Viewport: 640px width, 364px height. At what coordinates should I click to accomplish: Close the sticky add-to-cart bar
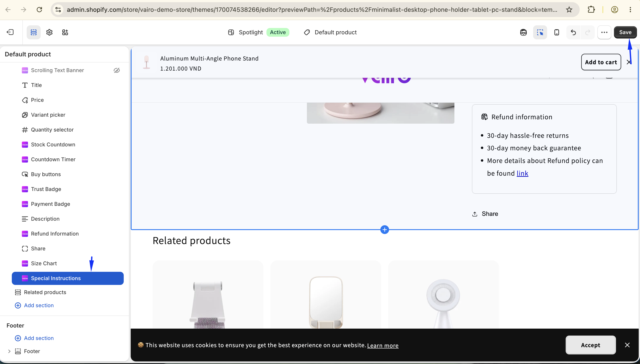click(629, 62)
